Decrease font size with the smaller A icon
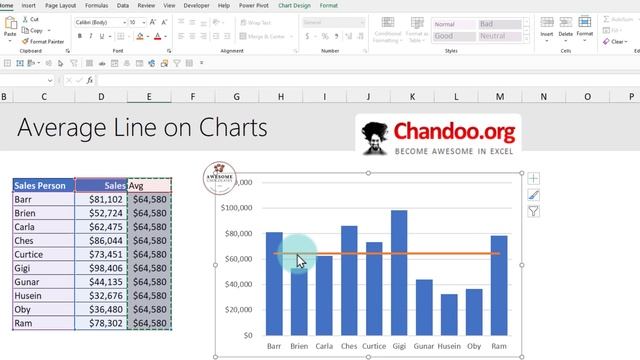The image size is (640, 360). [164, 22]
